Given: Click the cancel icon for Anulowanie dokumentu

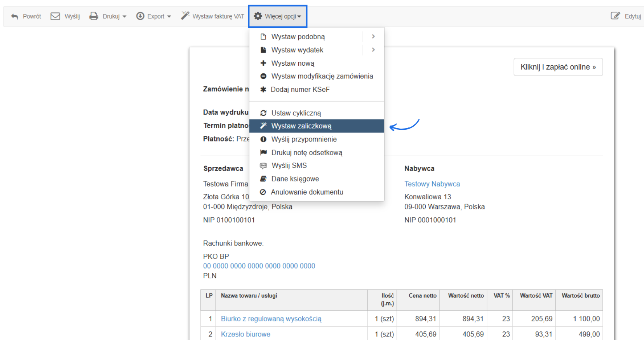Looking at the screenshot, I should pos(263,192).
